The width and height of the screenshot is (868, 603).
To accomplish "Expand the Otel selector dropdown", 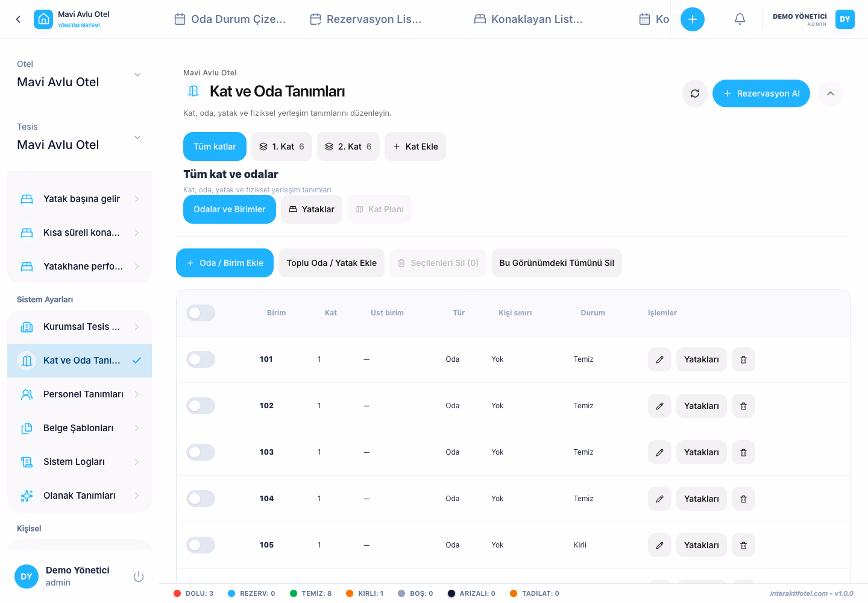I will coord(80,75).
